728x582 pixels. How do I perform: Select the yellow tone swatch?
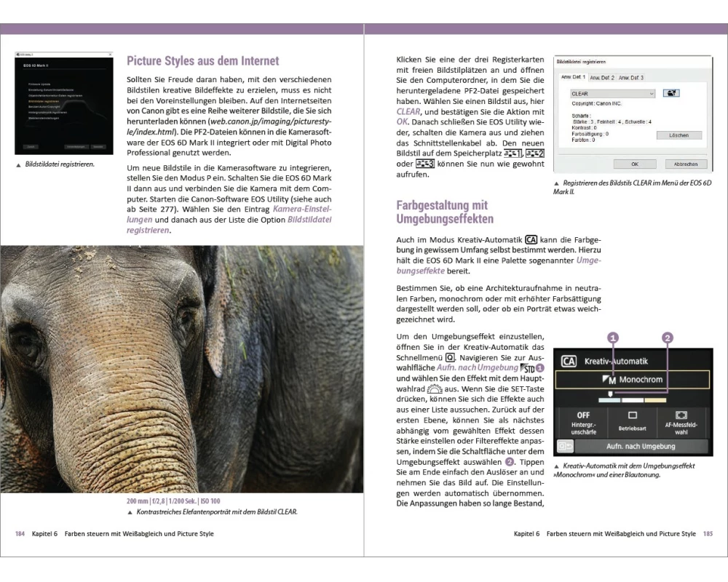(x=655, y=399)
